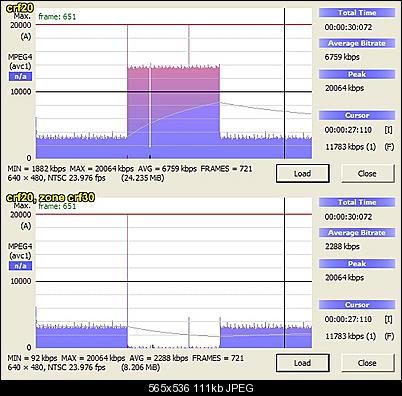Click the MIN = 1882 kbps statistics line
The image size is (402, 396).
(x=130, y=169)
